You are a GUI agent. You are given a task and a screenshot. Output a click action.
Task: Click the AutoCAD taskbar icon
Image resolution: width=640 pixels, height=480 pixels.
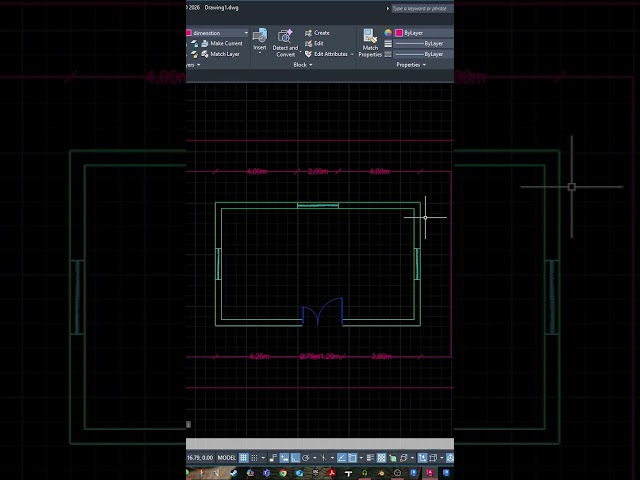[430, 473]
